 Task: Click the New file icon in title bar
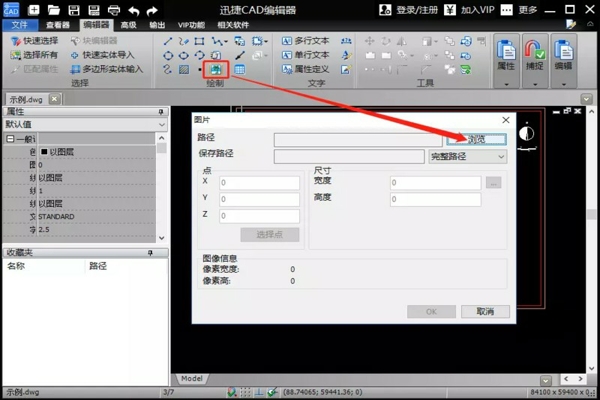[34, 10]
